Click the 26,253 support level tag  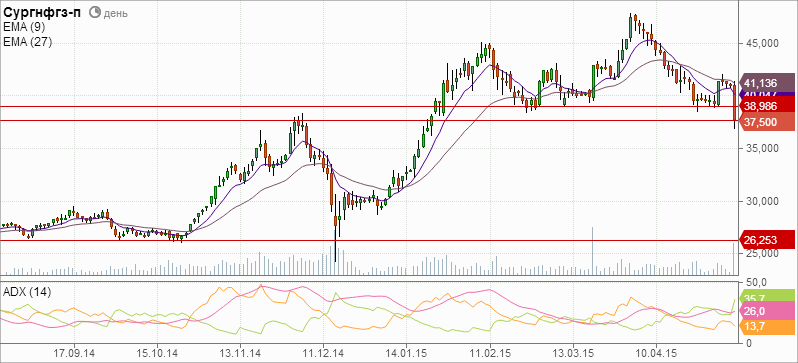pos(766,240)
